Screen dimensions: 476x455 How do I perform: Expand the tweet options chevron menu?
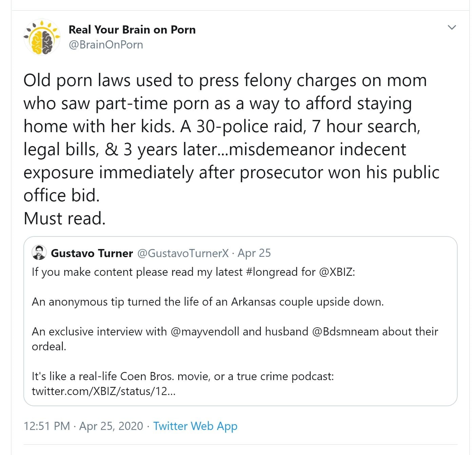click(452, 27)
